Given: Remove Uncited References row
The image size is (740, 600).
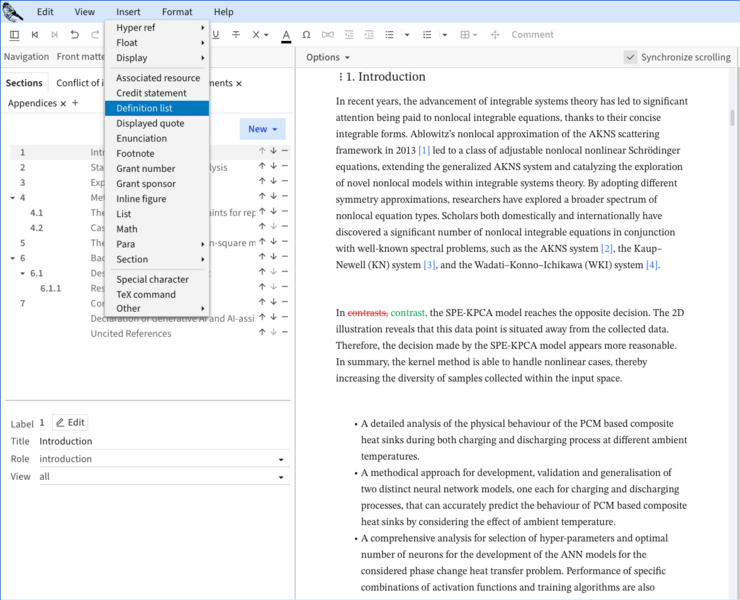Looking at the screenshot, I should (285, 332).
